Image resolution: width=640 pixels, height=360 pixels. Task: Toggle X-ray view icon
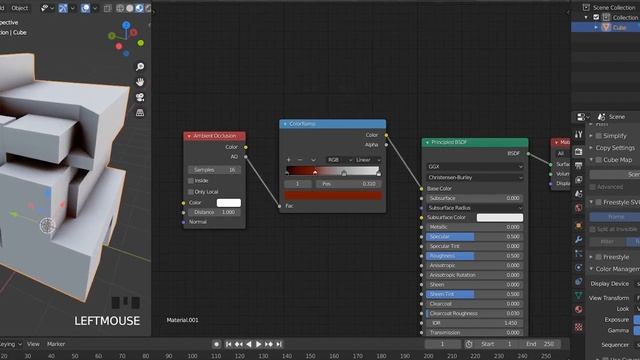pyautogui.click(x=107, y=8)
